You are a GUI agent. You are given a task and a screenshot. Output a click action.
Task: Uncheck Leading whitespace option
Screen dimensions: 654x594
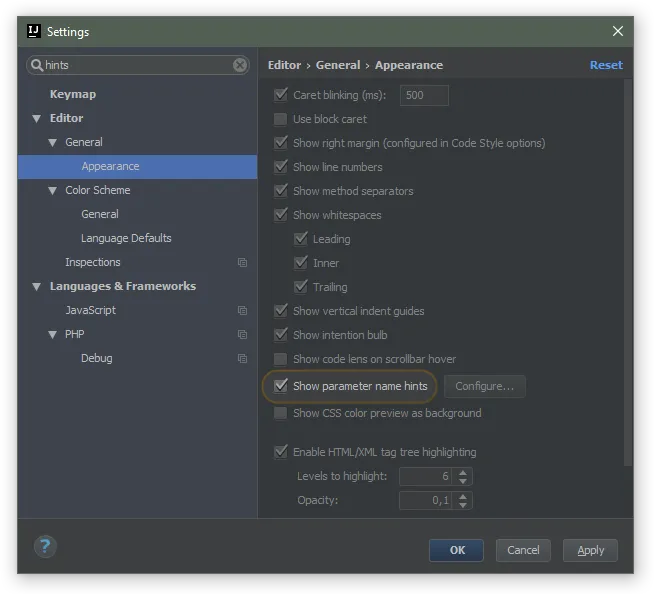[x=301, y=239]
